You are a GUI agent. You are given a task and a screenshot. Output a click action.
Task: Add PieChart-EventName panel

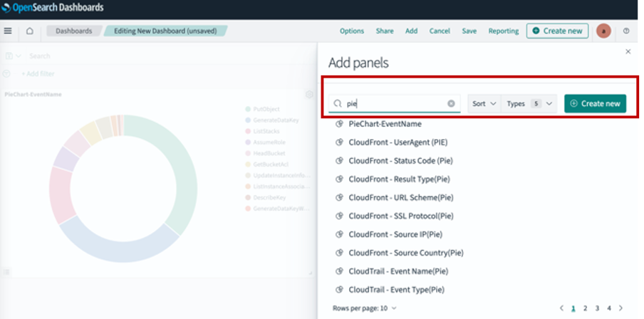[x=385, y=124]
